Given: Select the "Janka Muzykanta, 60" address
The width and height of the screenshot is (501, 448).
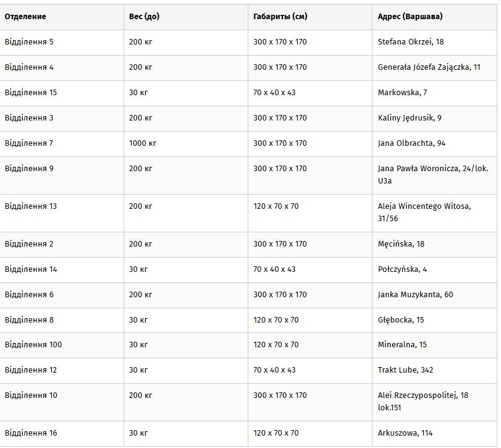Looking at the screenshot, I should click(415, 295).
